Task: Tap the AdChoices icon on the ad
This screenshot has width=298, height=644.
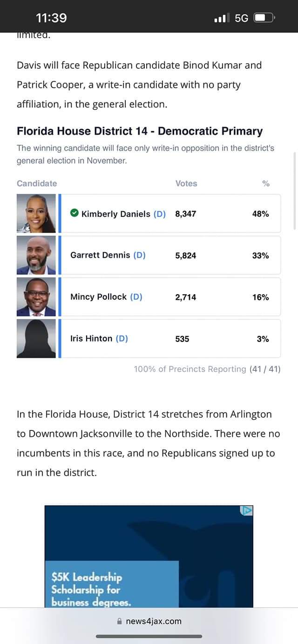Action: click(x=246, y=510)
